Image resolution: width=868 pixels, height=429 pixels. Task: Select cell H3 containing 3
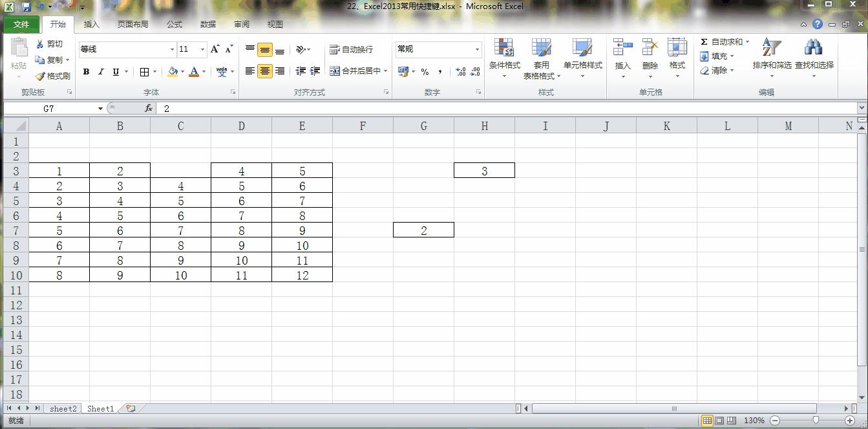click(x=484, y=171)
